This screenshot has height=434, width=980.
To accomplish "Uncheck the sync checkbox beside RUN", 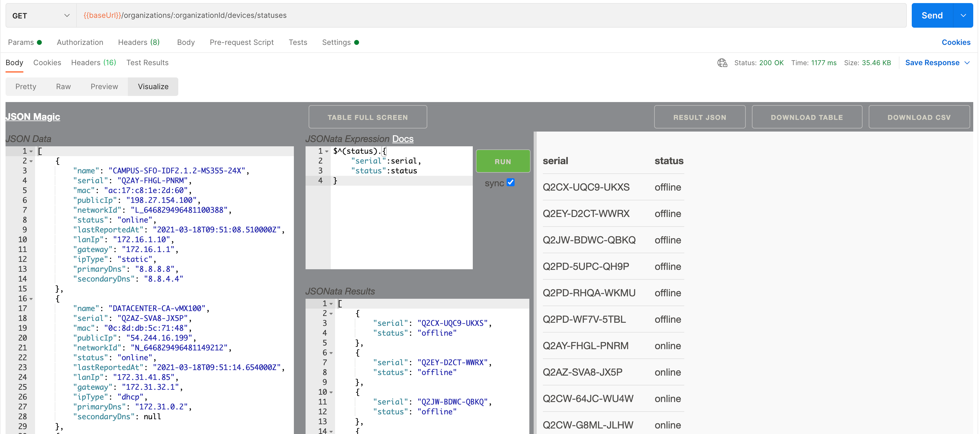I will pos(511,183).
